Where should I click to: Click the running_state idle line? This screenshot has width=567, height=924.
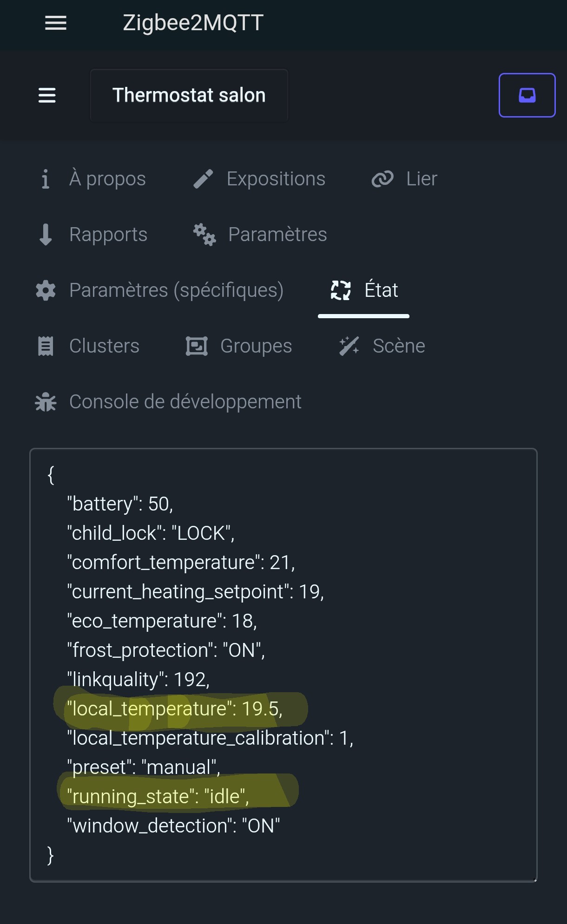[158, 796]
